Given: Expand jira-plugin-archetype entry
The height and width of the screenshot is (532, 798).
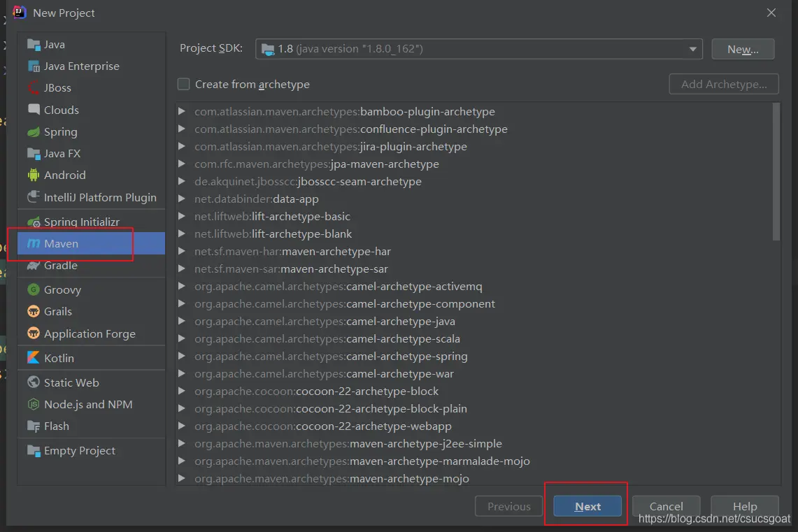Looking at the screenshot, I should click(x=182, y=147).
